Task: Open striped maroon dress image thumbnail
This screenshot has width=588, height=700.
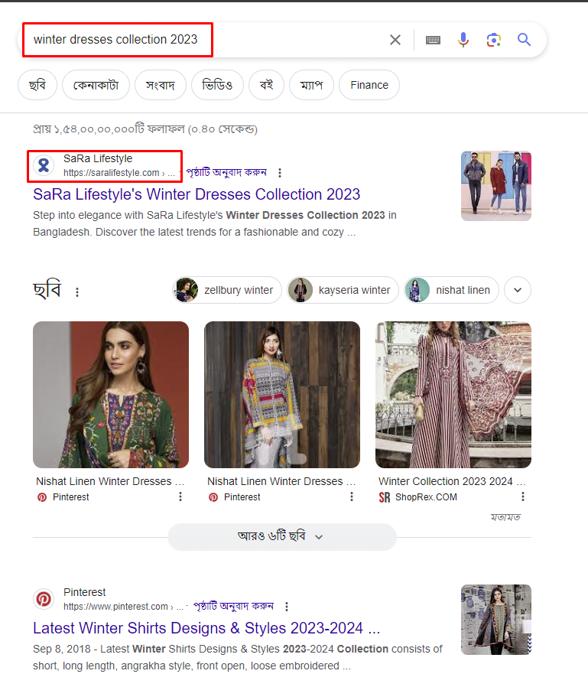Action: coord(453,395)
